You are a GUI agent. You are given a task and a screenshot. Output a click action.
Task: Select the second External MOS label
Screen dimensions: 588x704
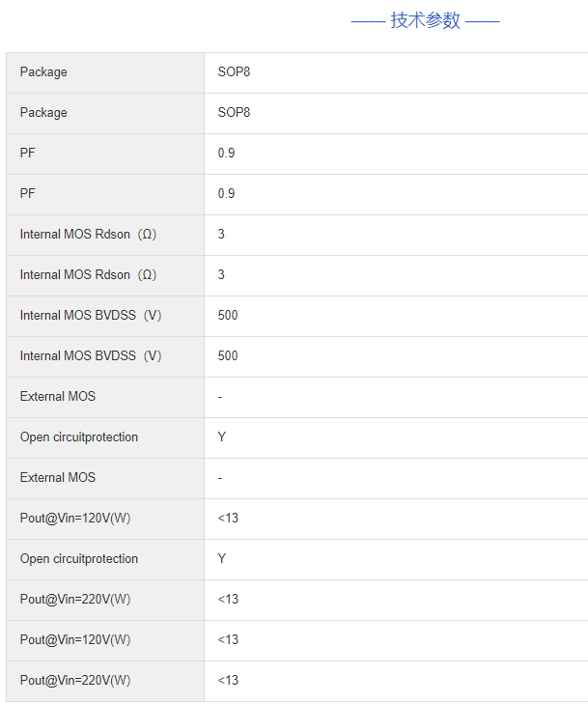[58, 478]
